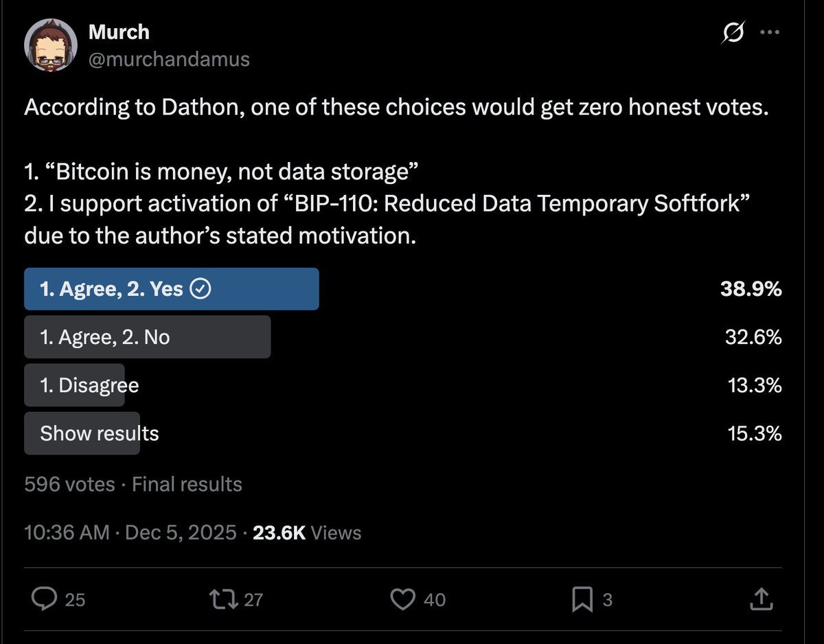Screen dimensions: 824x644
Task: Like the post with heart icon
Action: click(402, 599)
